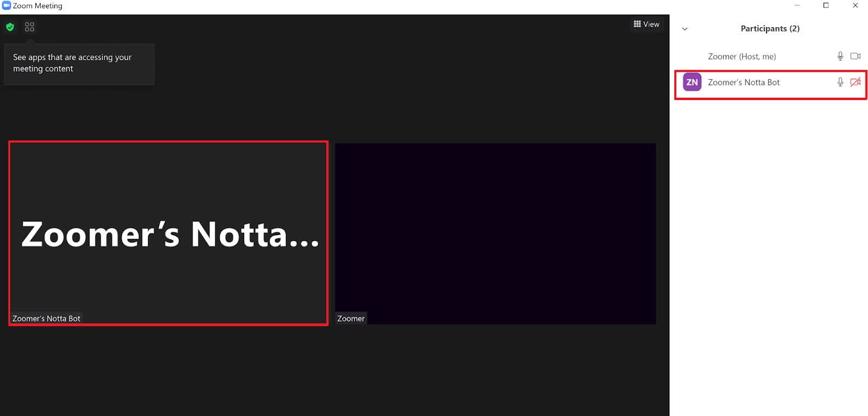Screen dimensions: 868x416
Task: Select Zoomer (Host, me) participant name
Action: tap(742, 56)
